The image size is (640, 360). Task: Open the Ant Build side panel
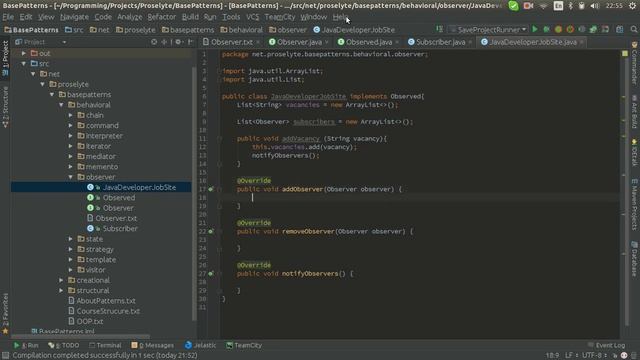click(634, 112)
